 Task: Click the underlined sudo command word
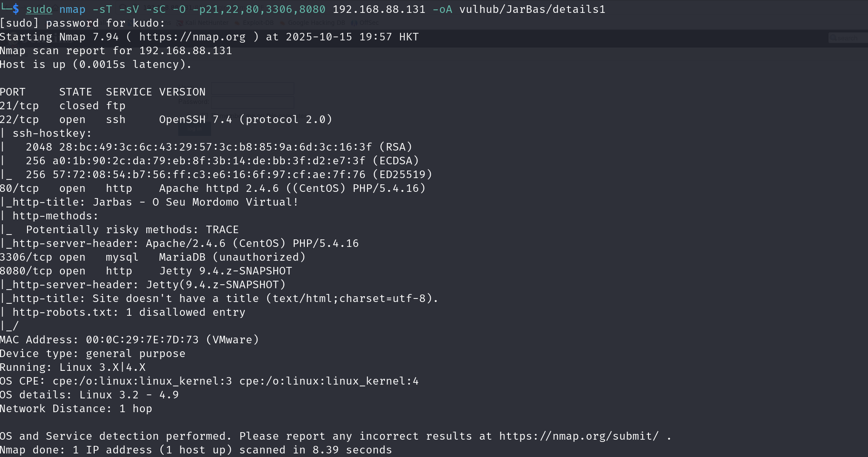point(39,9)
